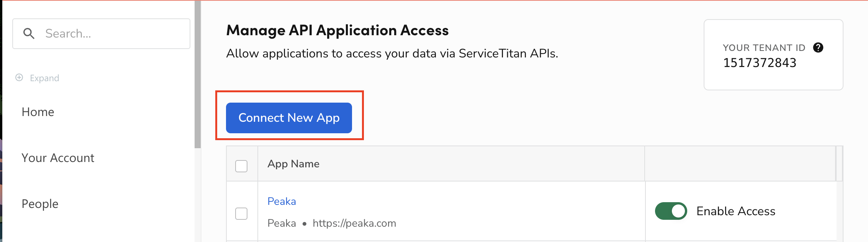
Task: Click the YOUR TENANT ID label
Action: [x=764, y=48]
